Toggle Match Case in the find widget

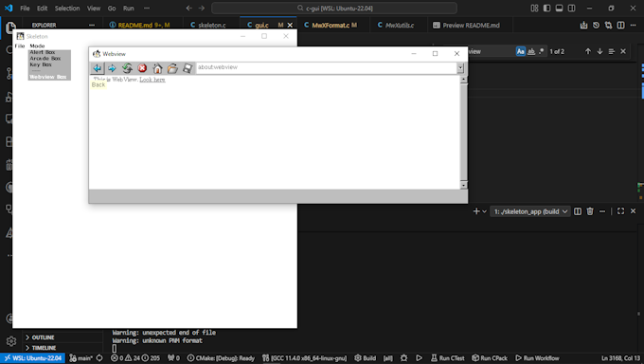520,51
